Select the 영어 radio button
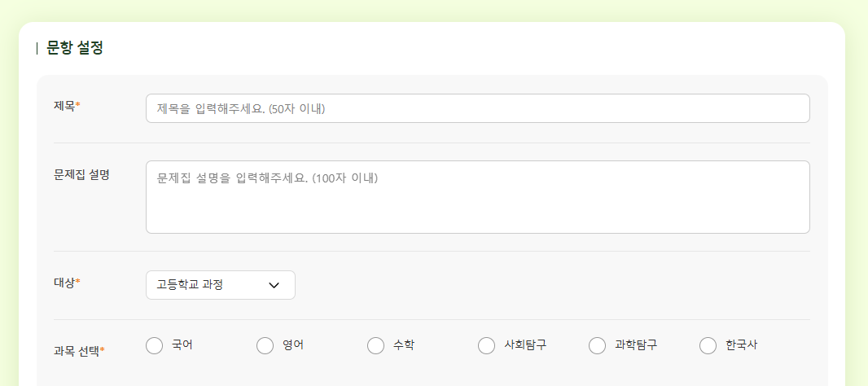This screenshot has width=868, height=386. click(265, 346)
